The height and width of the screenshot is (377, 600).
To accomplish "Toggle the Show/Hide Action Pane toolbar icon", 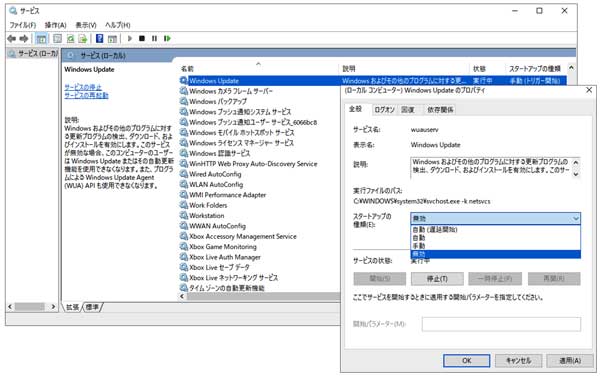I will (112, 38).
